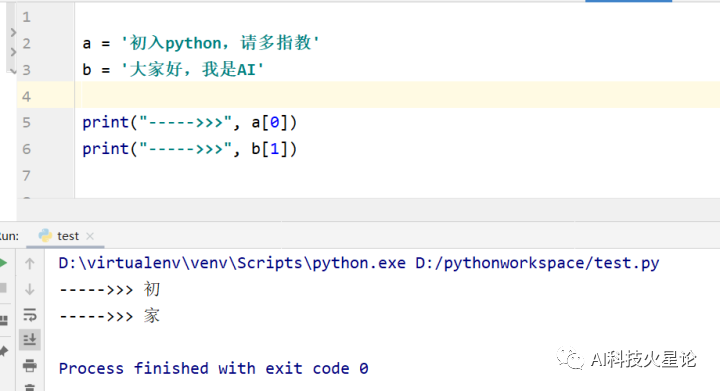Image resolution: width=720 pixels, height=391 pixels.
Task: Click the side chevron near line 3
Action: pyautogui.click(x=13, y=71)
